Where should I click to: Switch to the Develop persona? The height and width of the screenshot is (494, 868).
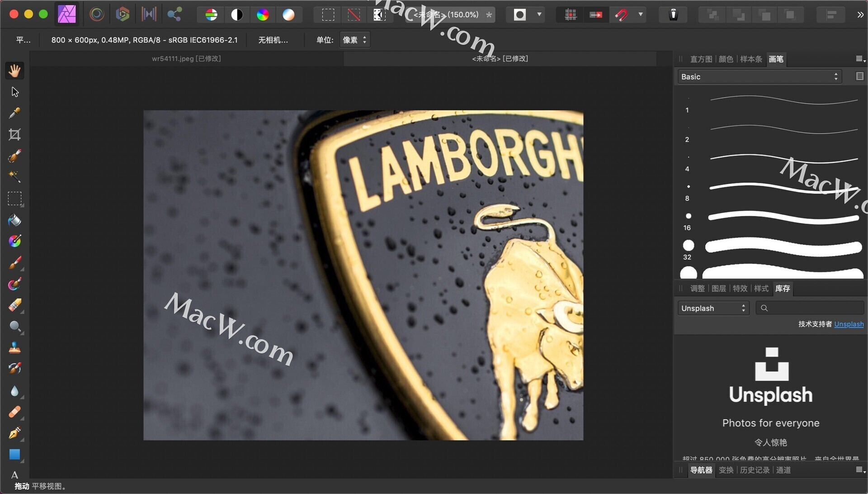click(122, 14)
